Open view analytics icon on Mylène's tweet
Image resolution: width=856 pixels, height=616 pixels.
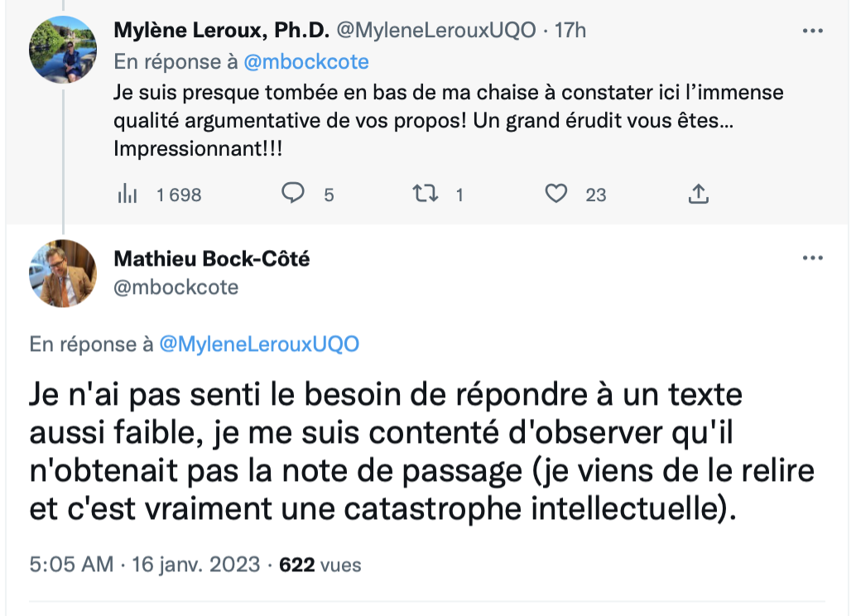click(127, 194)
